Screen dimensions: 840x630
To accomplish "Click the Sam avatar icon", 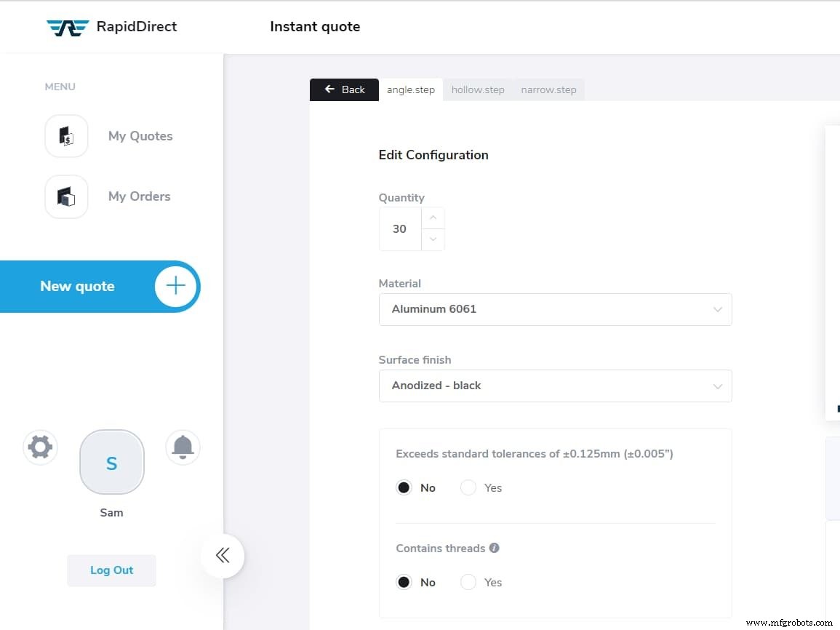I will pyautogui.click(x=111, y=462).
